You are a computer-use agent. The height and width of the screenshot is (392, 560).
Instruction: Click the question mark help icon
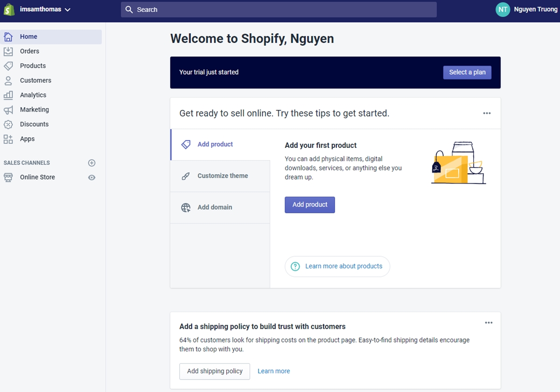(x=295, y=266)
